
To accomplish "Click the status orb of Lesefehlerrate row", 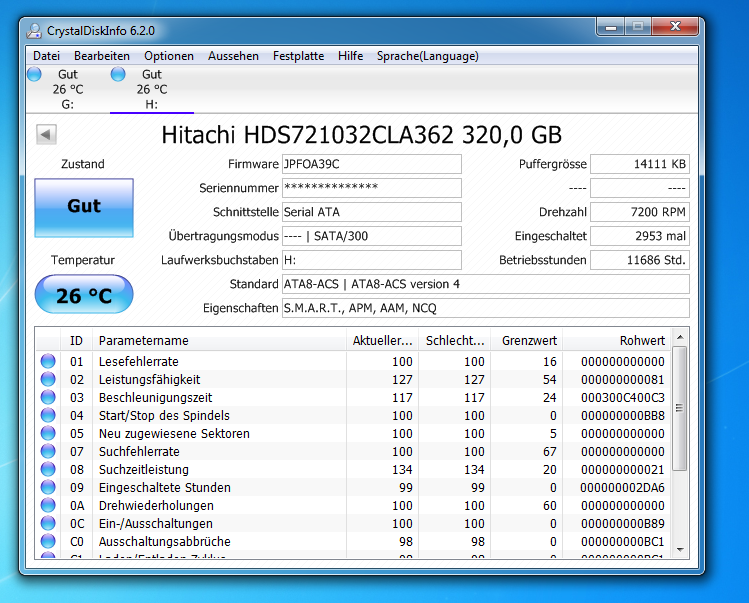I will (48, 361).
